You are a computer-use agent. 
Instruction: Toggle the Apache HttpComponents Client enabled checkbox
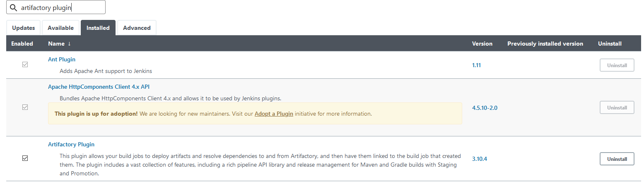coord(25,107)
